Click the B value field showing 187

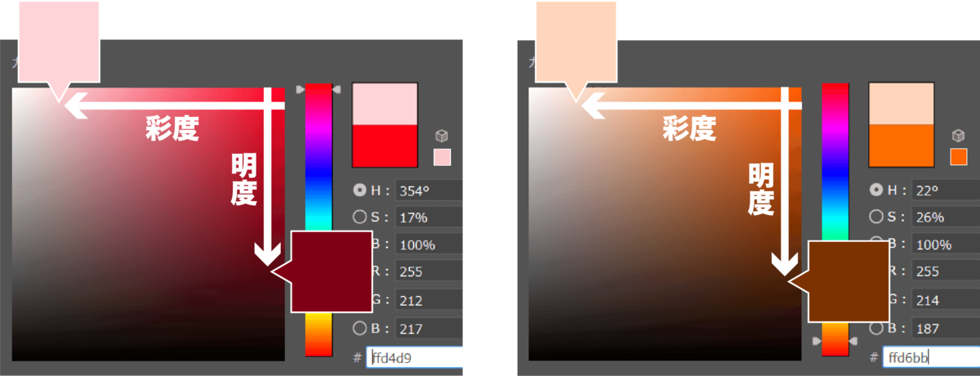[x=946, y=329]
